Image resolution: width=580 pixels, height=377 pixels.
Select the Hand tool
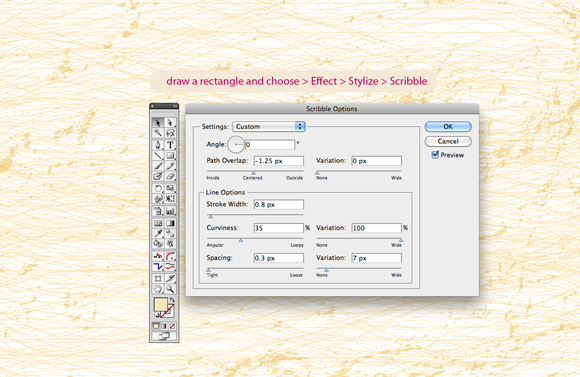click(x=158, y=289)
